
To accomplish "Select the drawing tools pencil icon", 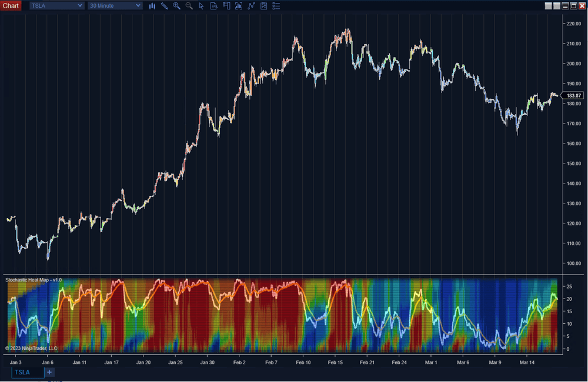I will [165, 6].
